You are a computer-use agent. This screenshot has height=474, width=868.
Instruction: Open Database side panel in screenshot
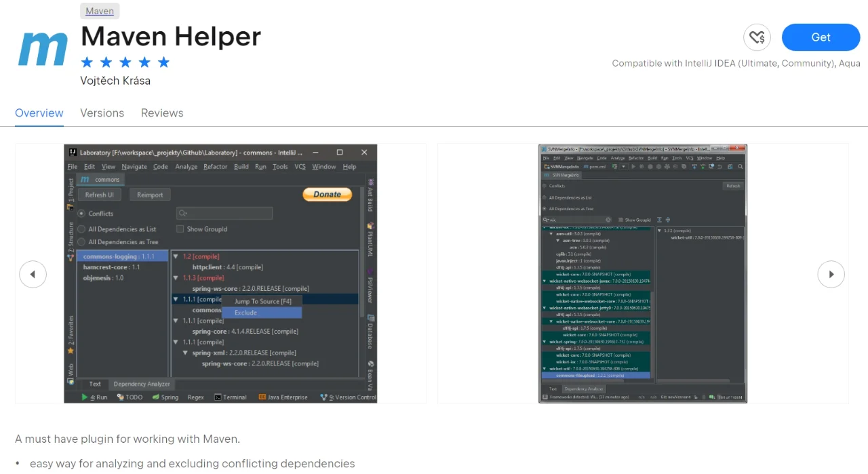[x=370, y=333]
